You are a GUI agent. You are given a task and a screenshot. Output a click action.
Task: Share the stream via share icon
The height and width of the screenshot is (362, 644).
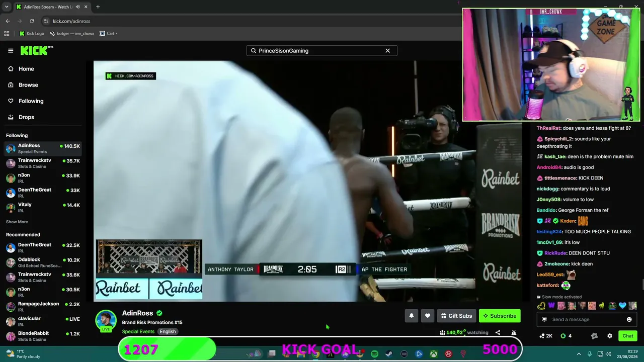click(498, 332)
